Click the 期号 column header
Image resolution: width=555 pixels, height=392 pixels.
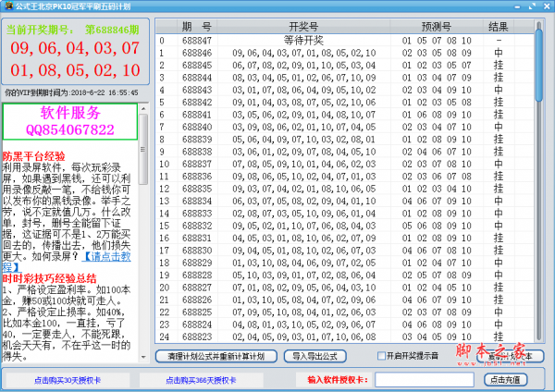click(x=195, y=26)
